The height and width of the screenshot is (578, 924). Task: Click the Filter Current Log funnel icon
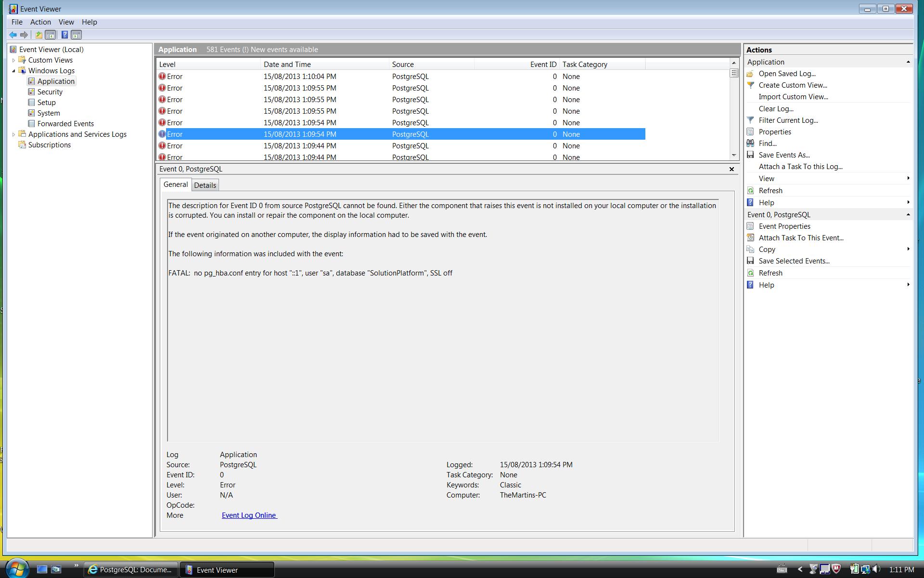(750, 120)
